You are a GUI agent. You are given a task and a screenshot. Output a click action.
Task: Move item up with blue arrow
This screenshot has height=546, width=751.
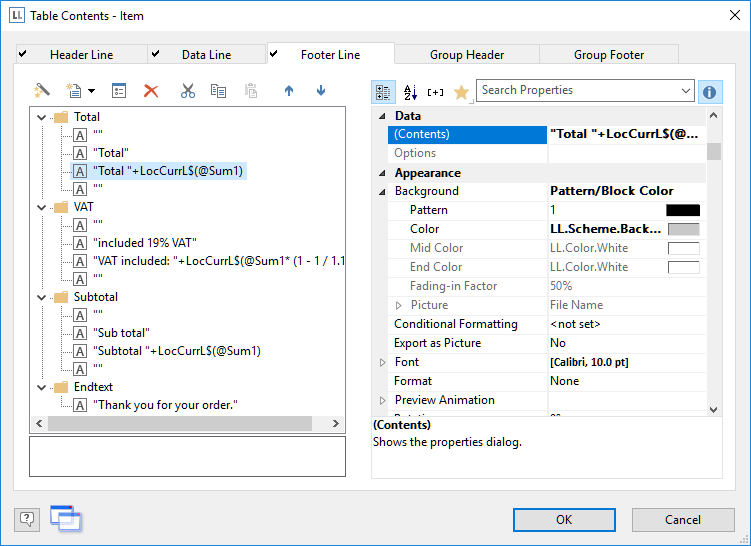click(289, 91)
